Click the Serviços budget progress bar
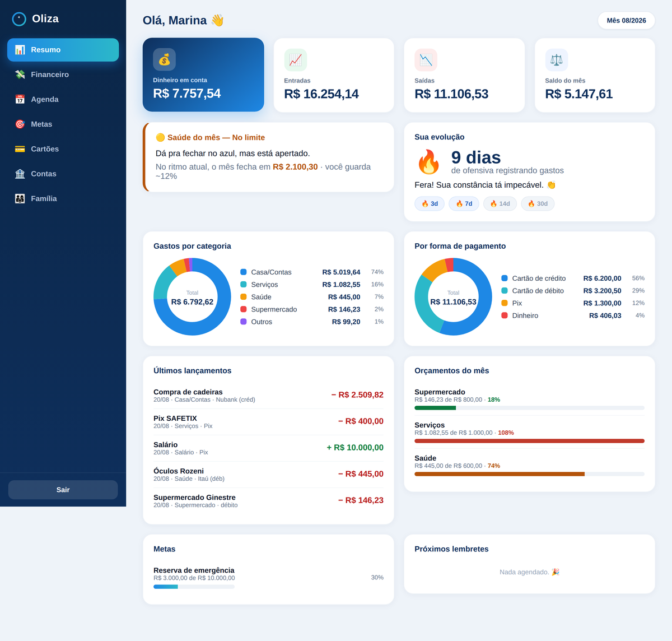Image resolution: width=672 pixels, height=641 pixels. (x=529, y=441)
